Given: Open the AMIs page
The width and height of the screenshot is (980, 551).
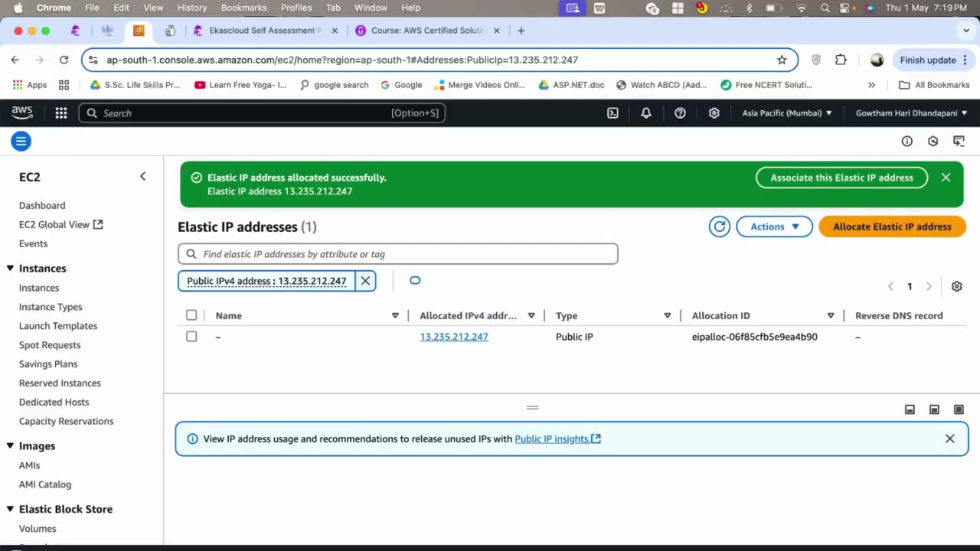Looking at the screenshot, I should 29,465.
